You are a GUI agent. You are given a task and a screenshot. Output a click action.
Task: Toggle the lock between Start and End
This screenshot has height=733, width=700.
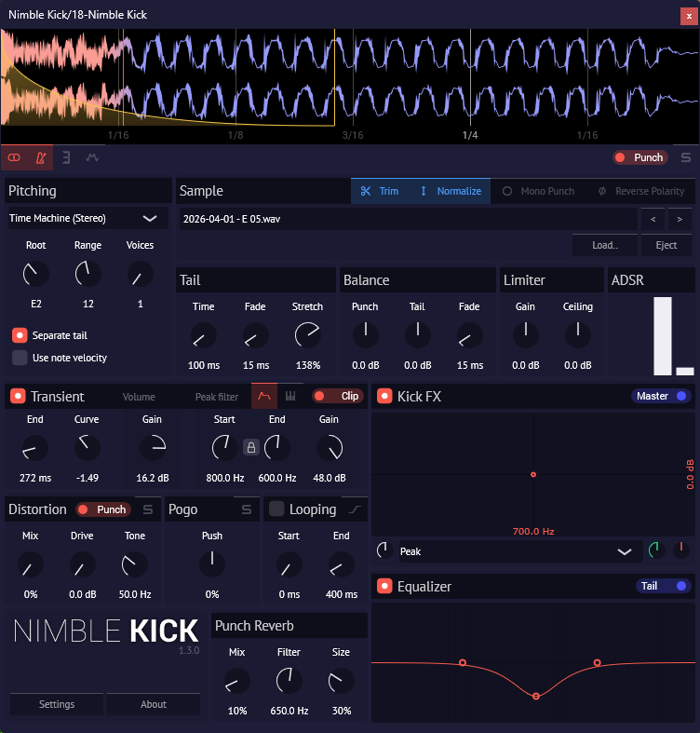click(x=251, y=447)
